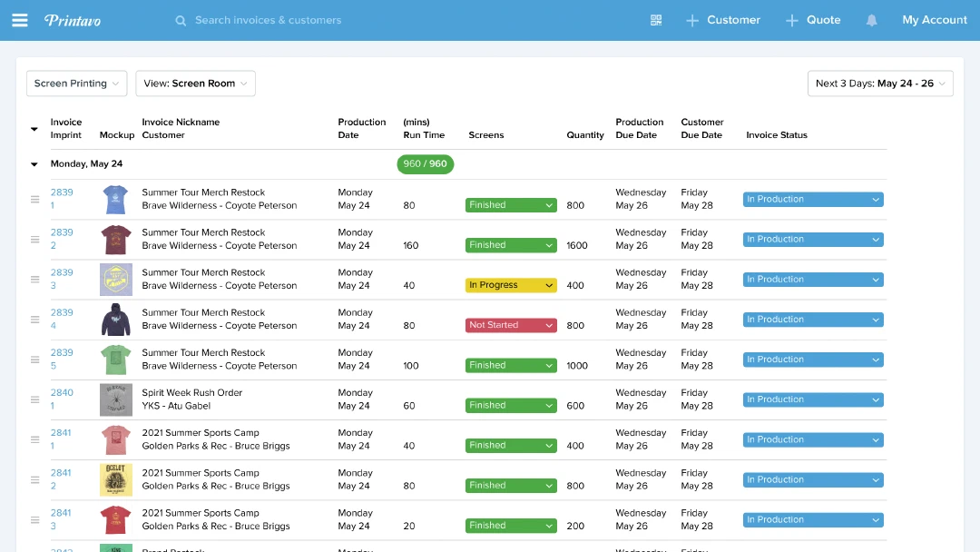Click the 960 / 960 run time badge

425,163
